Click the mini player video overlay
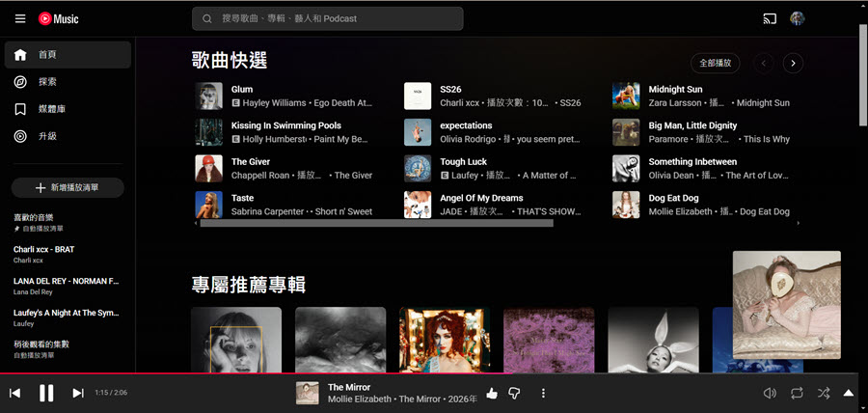868x413 pixels. [x=787, y=305]
